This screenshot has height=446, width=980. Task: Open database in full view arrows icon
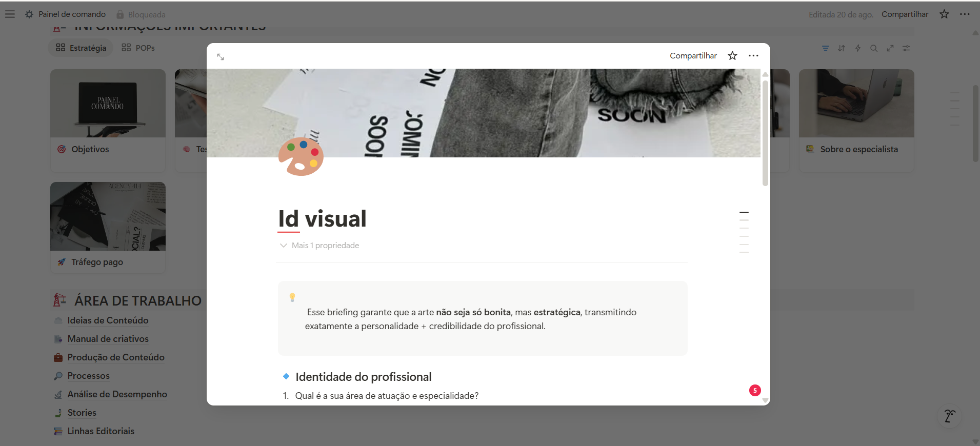pos(890,48)
